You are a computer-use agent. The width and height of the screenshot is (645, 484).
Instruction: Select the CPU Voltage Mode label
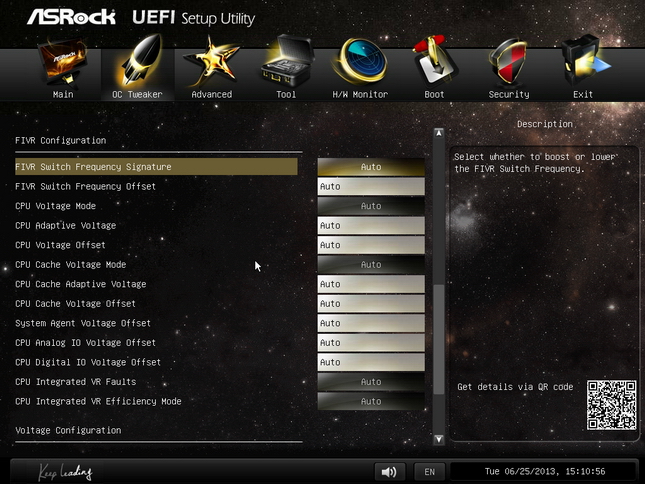[x=56, y=206]
